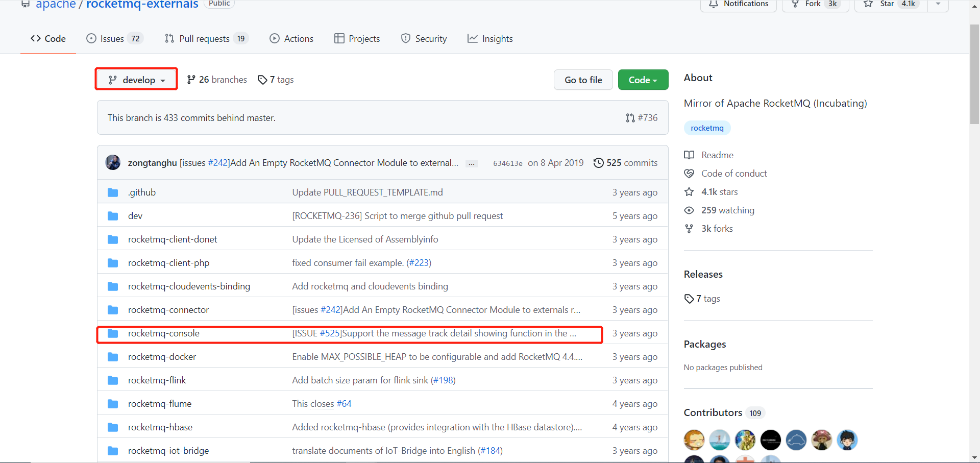
Task: Open the green Code dropdown
Action: point(643,80)
